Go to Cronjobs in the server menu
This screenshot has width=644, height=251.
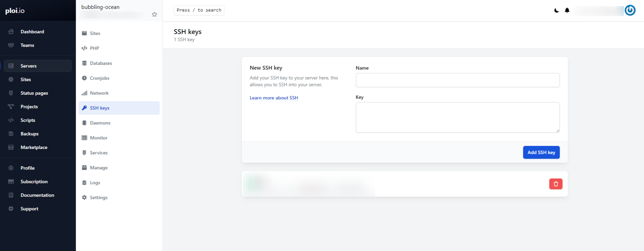pyautogui.click(x=99, y=78)
